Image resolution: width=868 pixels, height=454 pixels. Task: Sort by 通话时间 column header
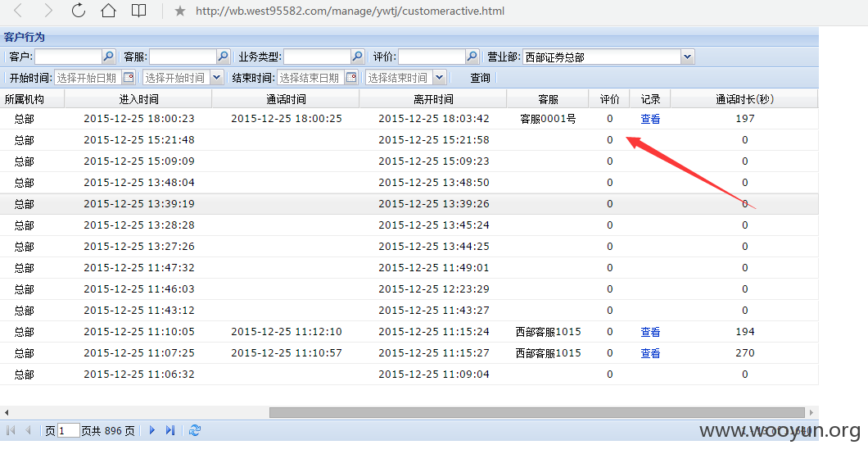pos(286,99)
